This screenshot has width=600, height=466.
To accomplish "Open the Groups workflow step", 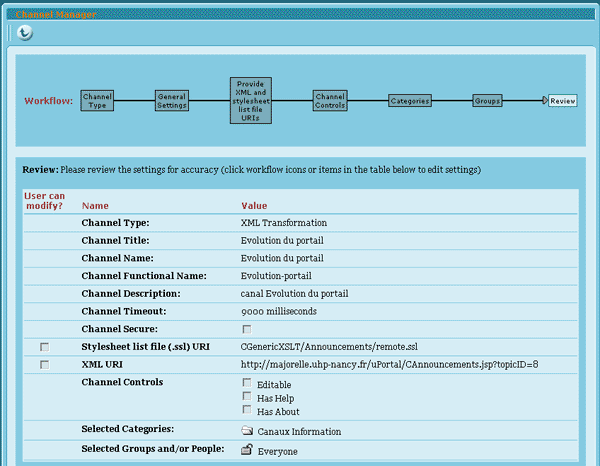I will click(x=487, y=101).
